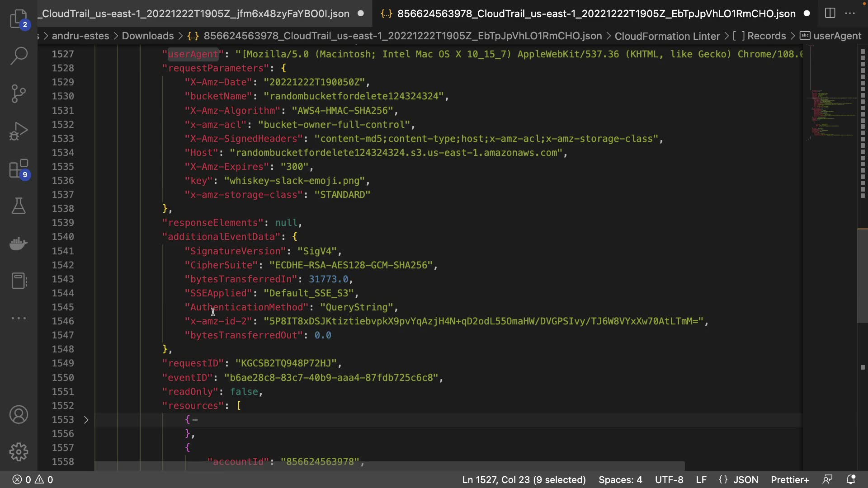Open the Accounts menu icon
Image resolution: width=868 pixels, height=488 pixels.
tap(19, 414)
